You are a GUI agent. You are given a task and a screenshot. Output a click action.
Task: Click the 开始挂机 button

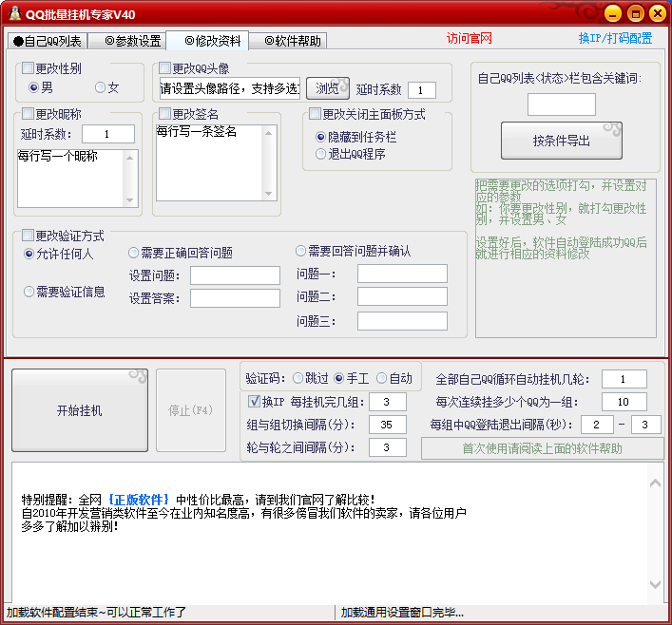tap(80, 410)
